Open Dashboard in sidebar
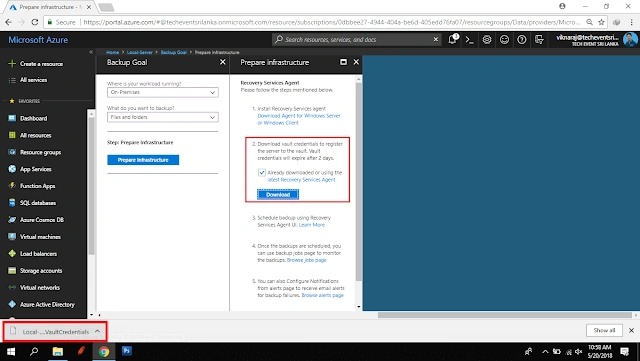This screenshot has height=361, width=640. coord(33,118)
